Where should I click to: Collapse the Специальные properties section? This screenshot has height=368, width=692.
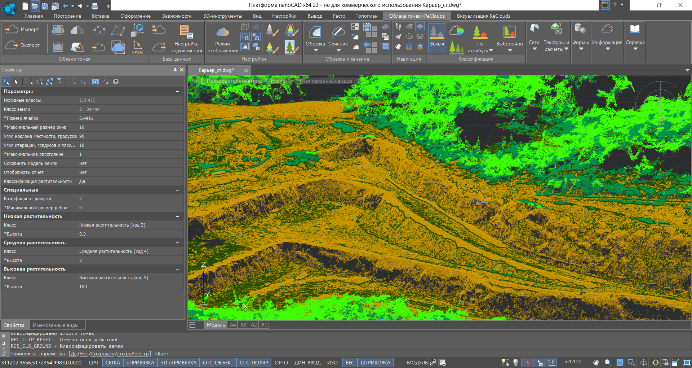point(177,190)
